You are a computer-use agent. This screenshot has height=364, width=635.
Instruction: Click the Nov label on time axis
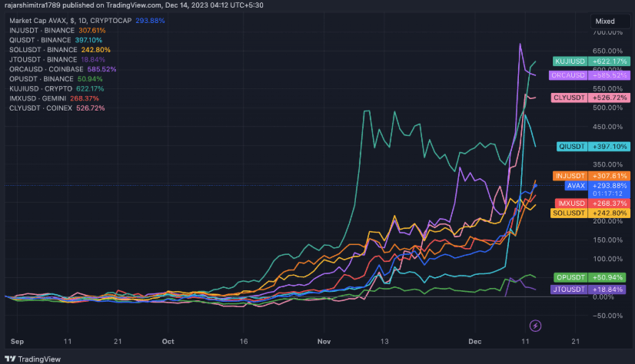[324, 338]
